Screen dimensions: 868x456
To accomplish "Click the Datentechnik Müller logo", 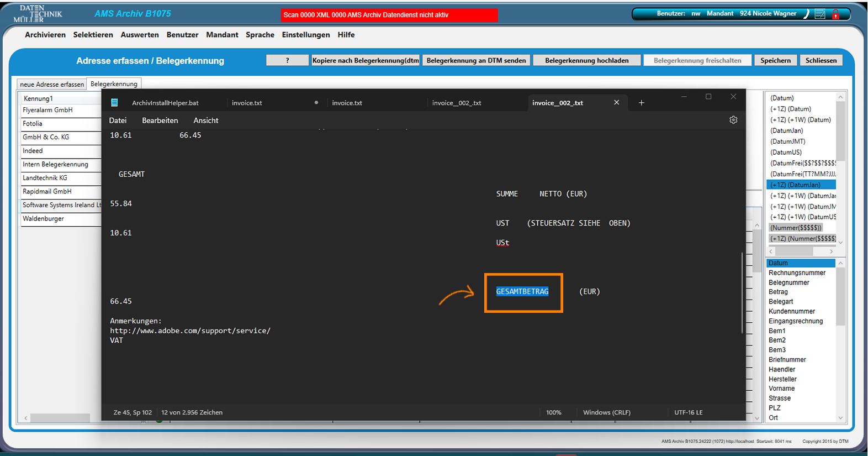I will 38,14.
